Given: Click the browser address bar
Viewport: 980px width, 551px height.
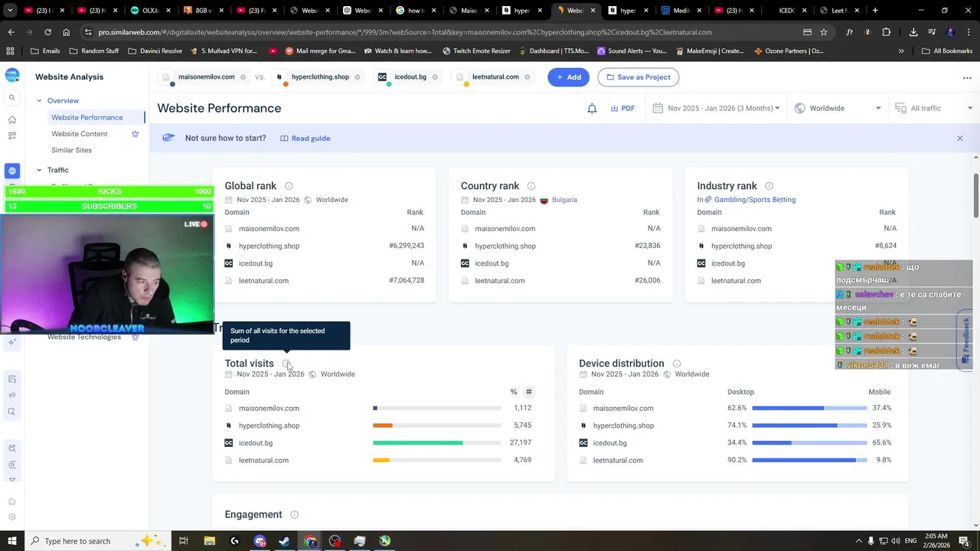Looking at the screenshot, I should coord(444,32).
